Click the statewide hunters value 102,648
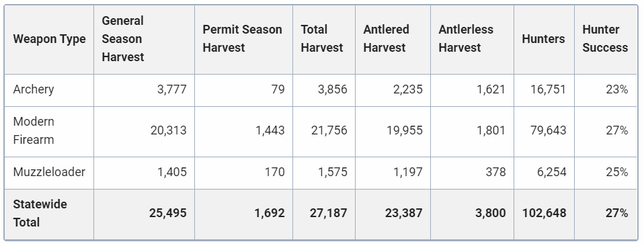The width and height of the screenshot is (644, 244). click(x=545, y=213)
